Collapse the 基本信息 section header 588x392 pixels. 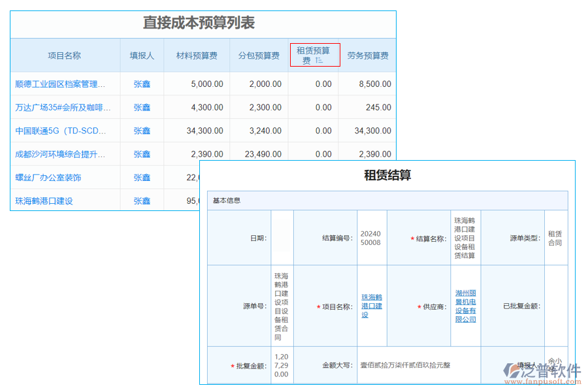click(x=229, y=200)
